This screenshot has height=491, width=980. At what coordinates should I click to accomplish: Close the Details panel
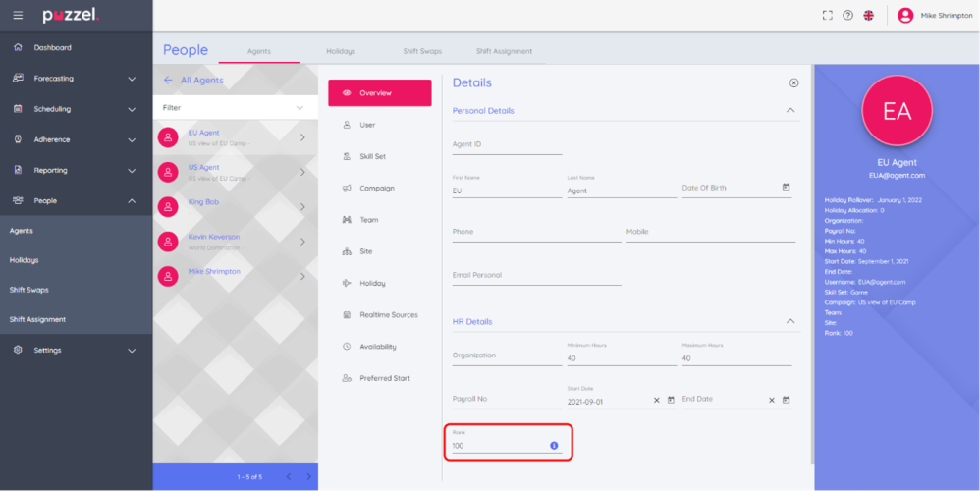coord(793,83)
